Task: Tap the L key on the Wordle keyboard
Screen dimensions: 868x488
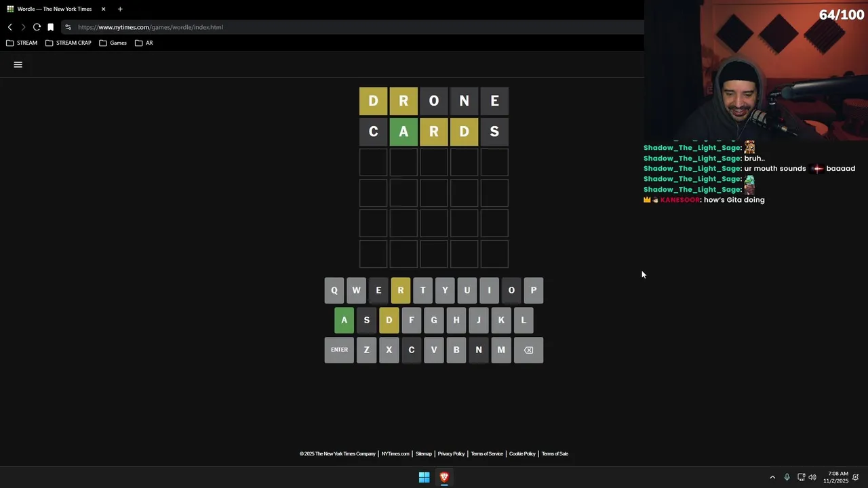Action: pos(524,320)
